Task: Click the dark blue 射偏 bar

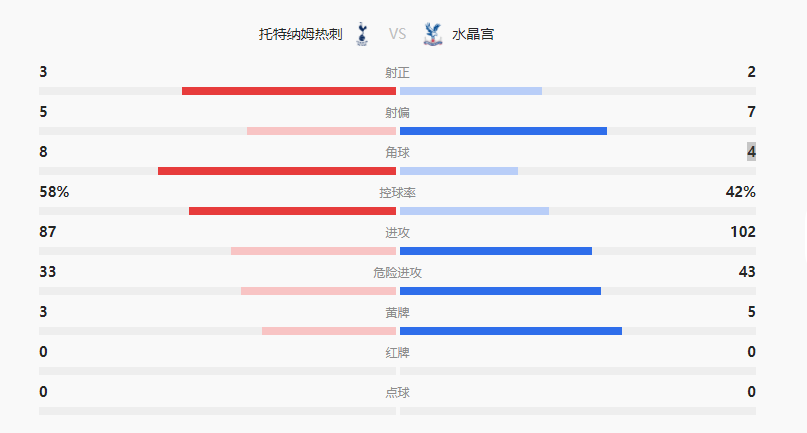Action: tap(503, 131)
